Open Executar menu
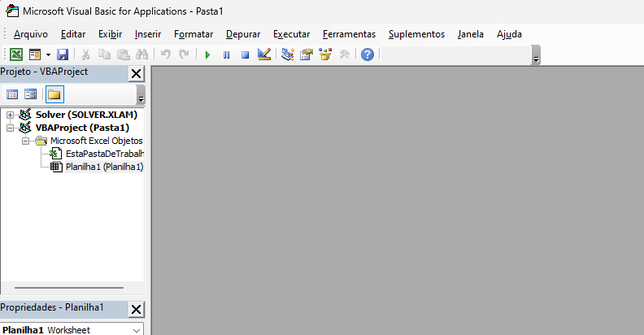 click(292, 34)
